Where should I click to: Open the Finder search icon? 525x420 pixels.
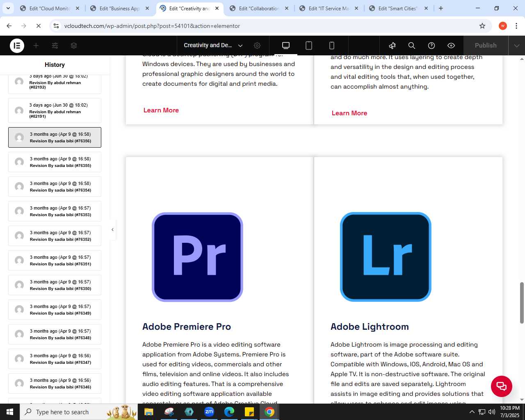pos(412,46)
